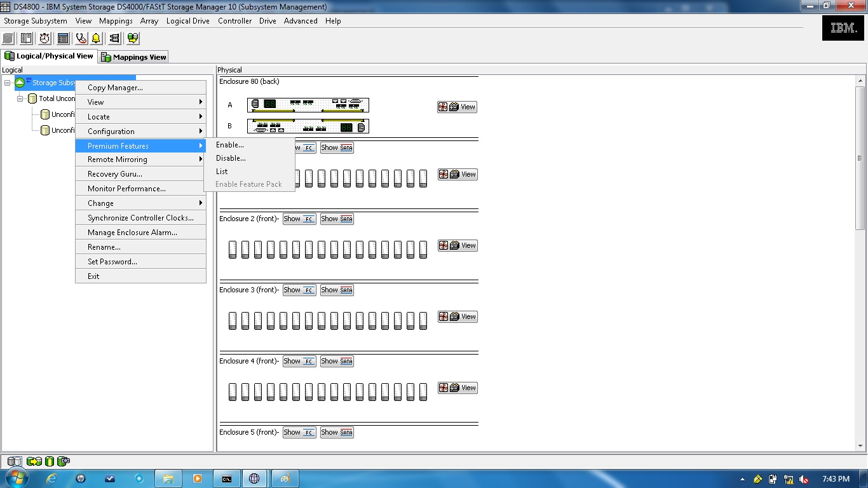This screenshot has width=868, height=488.
Task: Click the Physical pane scrollbar down arrow
Action: pyautogui.click(x=860, y=446)
